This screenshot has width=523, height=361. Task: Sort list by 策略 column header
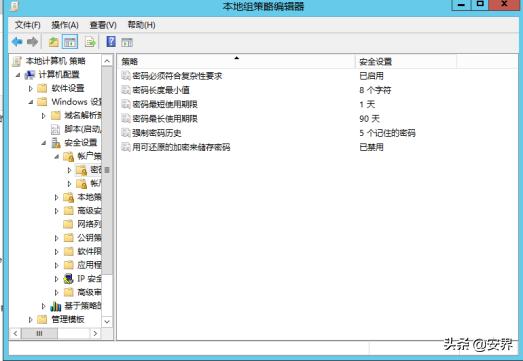(236, 61)
